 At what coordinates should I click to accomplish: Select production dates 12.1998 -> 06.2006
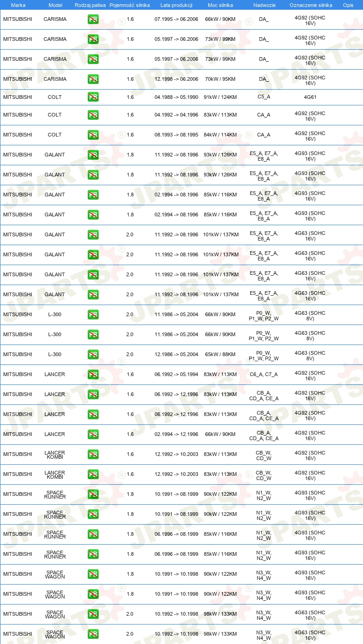[176, 79]
